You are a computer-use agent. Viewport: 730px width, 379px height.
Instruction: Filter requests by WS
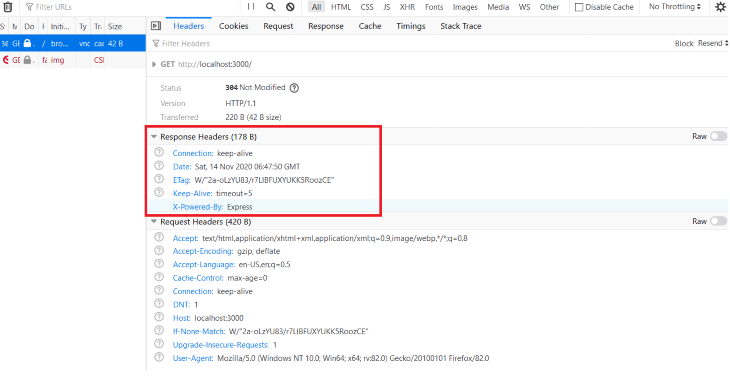coord(524,7)
